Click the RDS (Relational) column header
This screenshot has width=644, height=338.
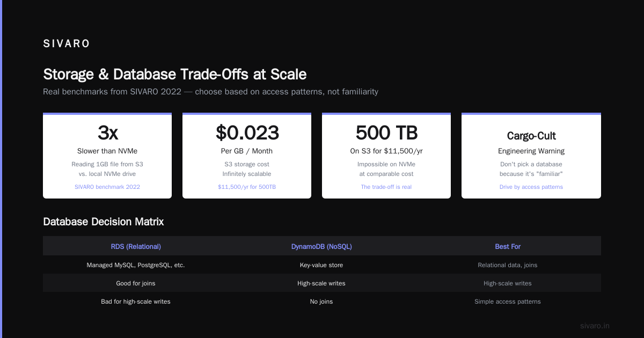click(136, 246)
